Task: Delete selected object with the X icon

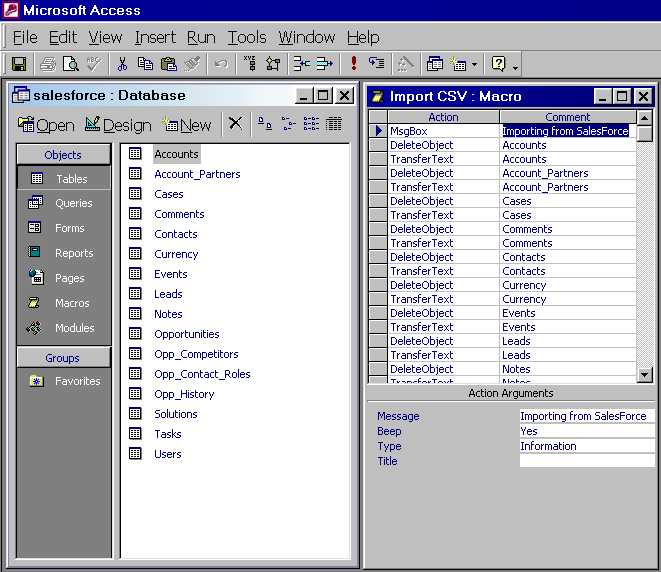Action: (x=235, y=124)
